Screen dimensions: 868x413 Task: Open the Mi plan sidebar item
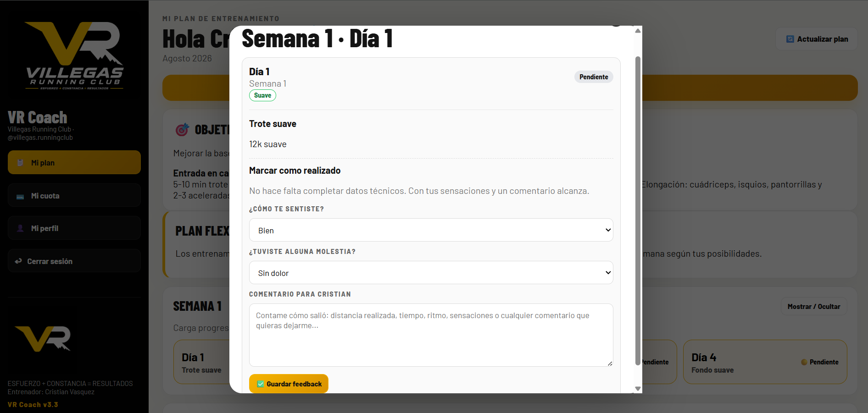click(x=74, y=162)
